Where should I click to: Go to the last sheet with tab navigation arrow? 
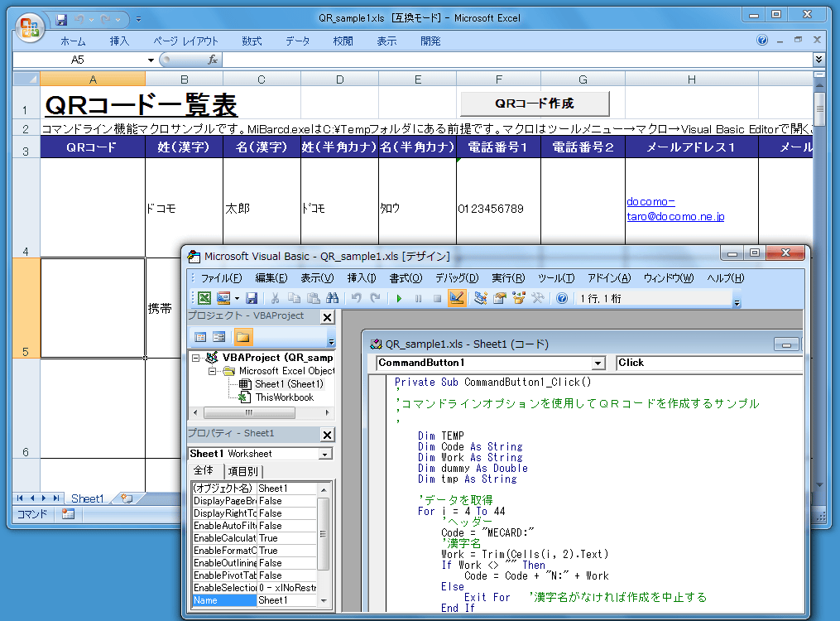(55, 498)
